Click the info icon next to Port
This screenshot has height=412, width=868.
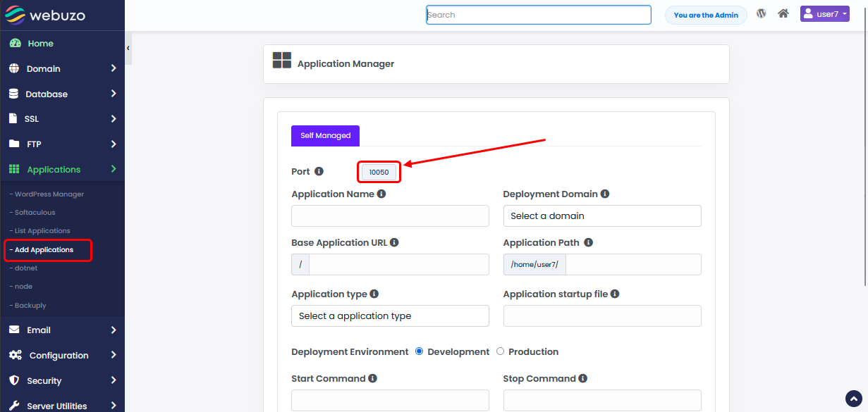tap(319, 171)
